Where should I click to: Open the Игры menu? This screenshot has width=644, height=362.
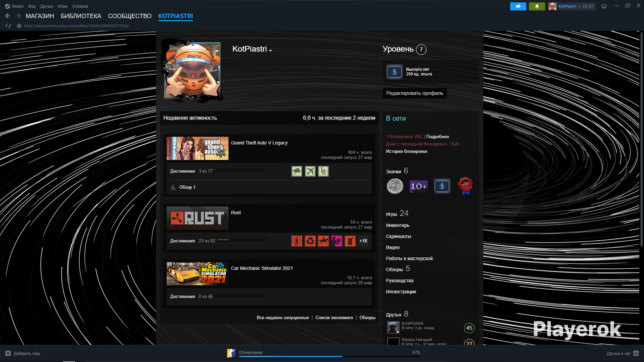pyautogui.click(x=63, y=6)
